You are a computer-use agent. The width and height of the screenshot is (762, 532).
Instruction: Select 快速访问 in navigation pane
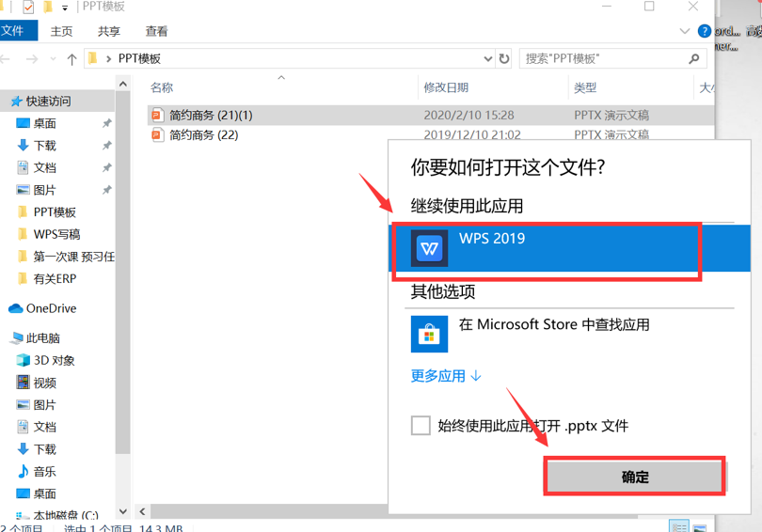48,101
